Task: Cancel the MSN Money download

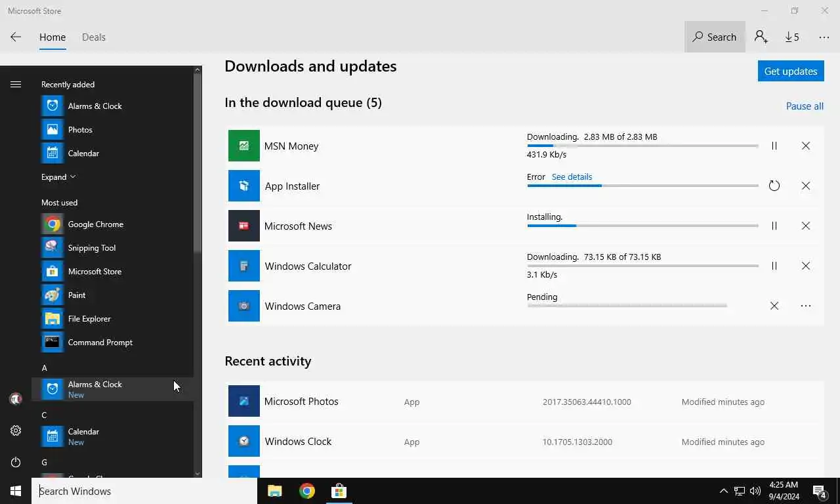Action: (x=806, y=146)
